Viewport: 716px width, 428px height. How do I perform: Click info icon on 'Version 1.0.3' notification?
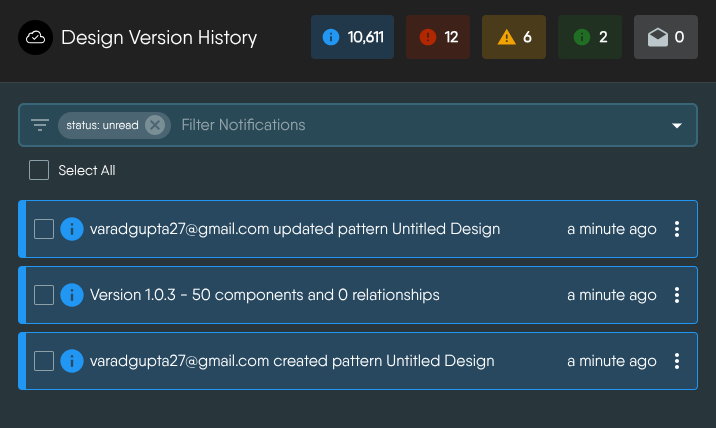pyautogui.click(x=72, y=295)
